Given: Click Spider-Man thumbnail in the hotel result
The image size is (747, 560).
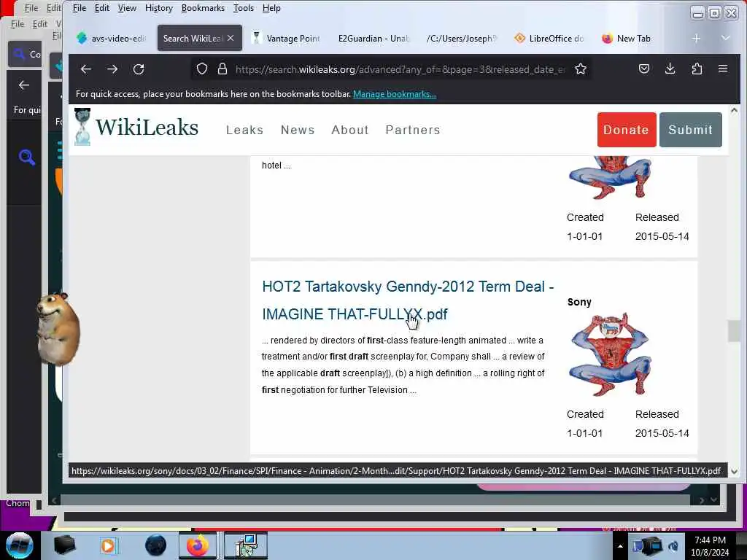Looking at the screenshot, I should [610, 178].
